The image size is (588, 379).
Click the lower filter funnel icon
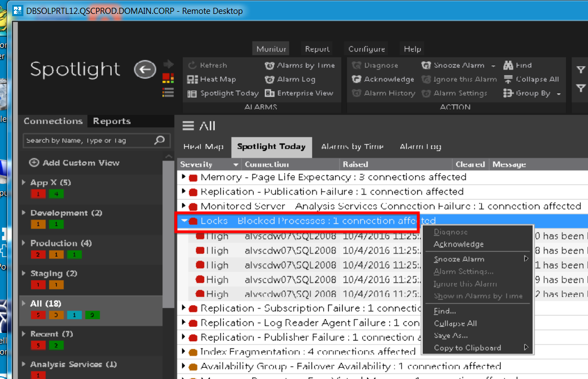tap(581, 88)
